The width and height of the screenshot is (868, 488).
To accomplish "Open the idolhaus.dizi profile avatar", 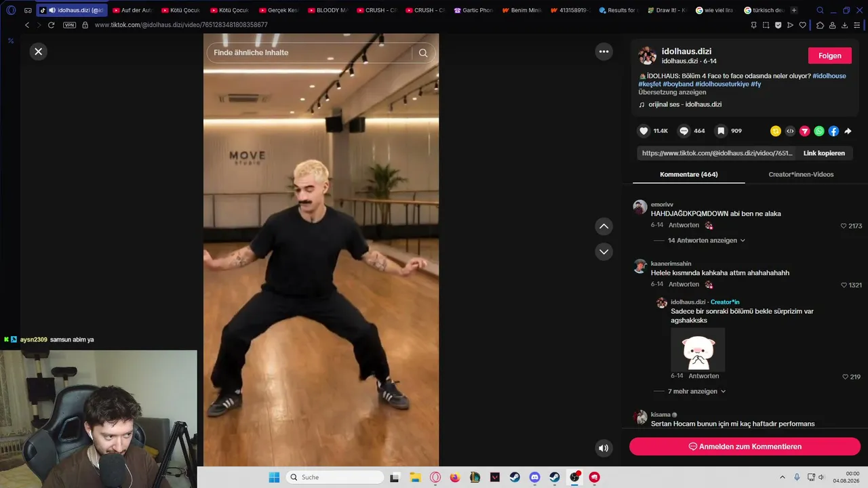I will click(x=648, y=56).
